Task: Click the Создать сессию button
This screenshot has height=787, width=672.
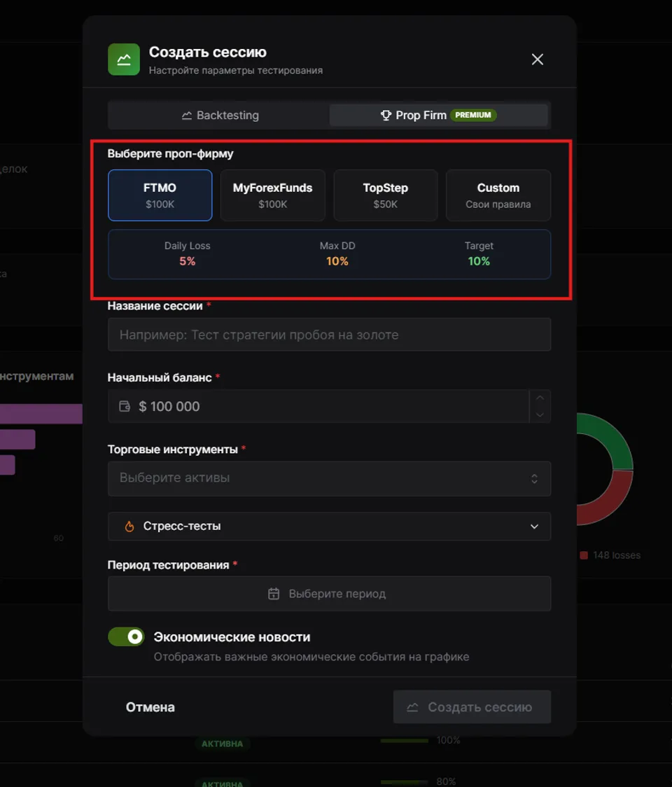Action: [472, 706]
